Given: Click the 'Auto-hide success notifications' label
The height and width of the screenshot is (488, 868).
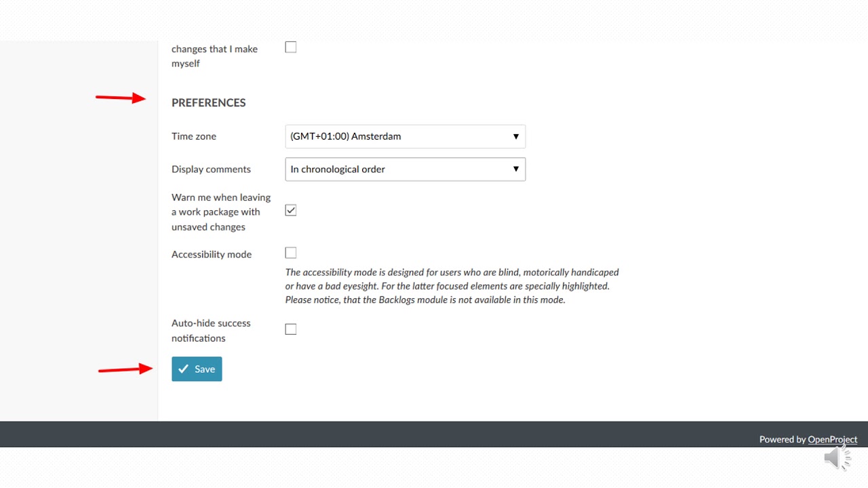Looking at the screenshot, I should pos(211,331).
